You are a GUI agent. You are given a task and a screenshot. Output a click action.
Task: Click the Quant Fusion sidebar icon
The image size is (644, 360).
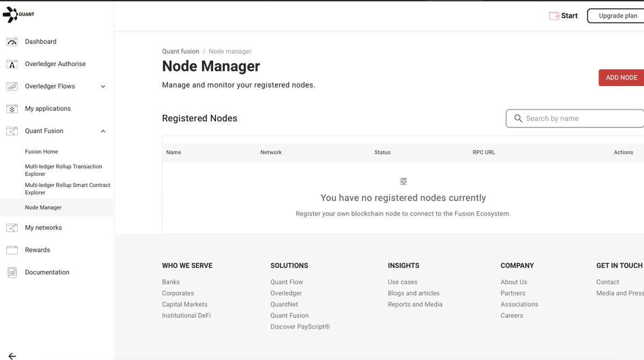tap(12, 131)
